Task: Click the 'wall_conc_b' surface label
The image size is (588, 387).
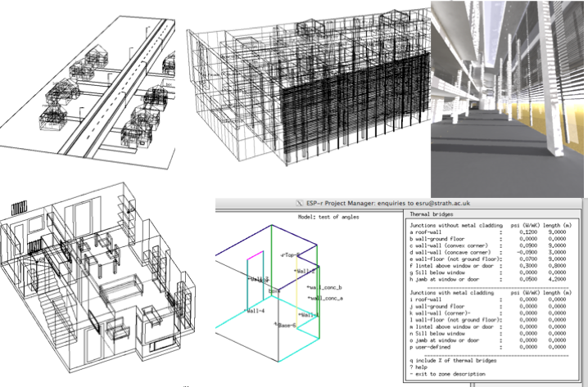Action: (x=324, y=289)
